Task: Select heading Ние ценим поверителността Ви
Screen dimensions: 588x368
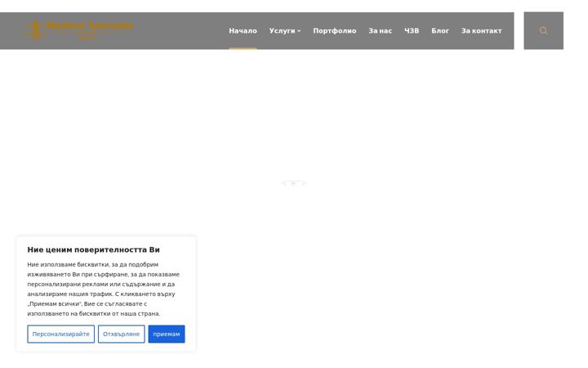Action: coord(93,249)
